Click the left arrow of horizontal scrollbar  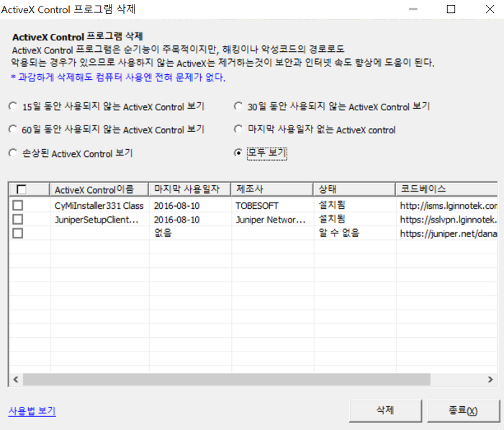[x=16, y=380]
